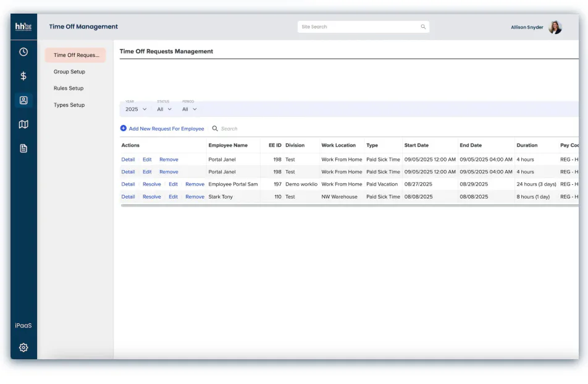Expand the Period filter dropdown
Viewport: 588px width, 384px height.
tap(190, 109)
